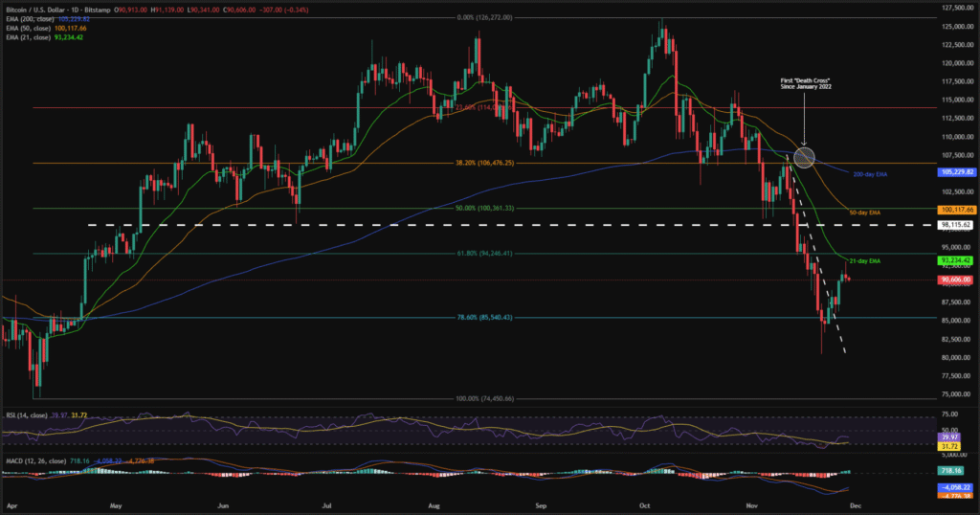Screen dimensions: 980x515
Task: Click the 80,000.00 price axis label
Action: [x=956, y=357]
